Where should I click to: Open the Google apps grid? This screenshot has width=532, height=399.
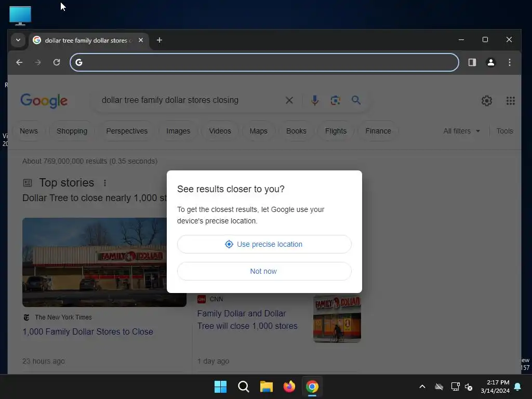[x=510, y=101]
